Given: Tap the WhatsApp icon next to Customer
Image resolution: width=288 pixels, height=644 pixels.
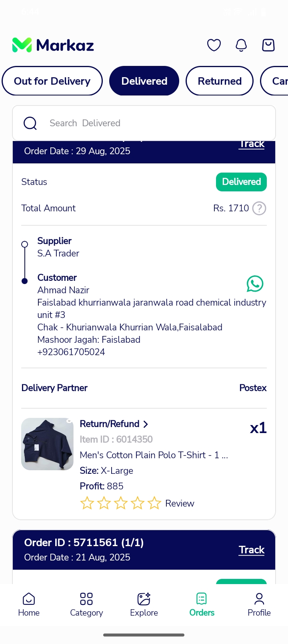Looking at the screenshot, I should pos(255,284).
